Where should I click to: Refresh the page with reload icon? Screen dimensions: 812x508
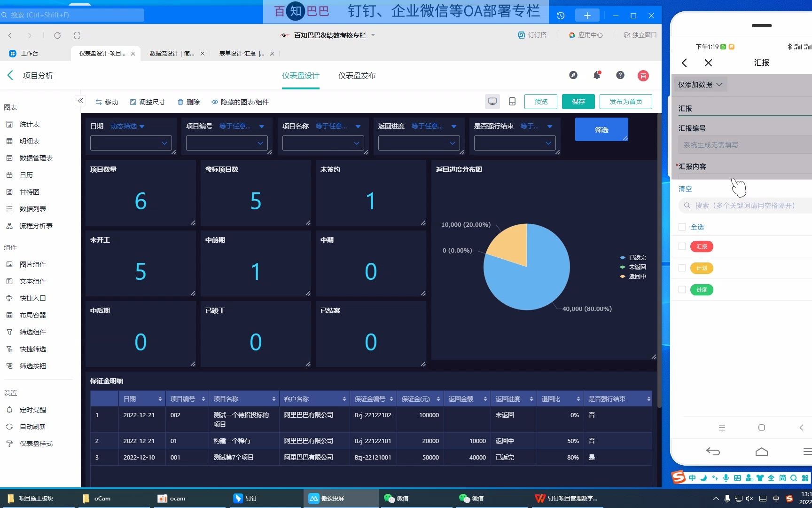click(57, 35)
